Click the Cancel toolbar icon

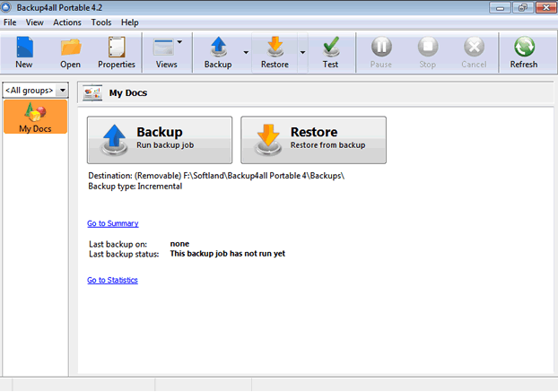(474, 47)
